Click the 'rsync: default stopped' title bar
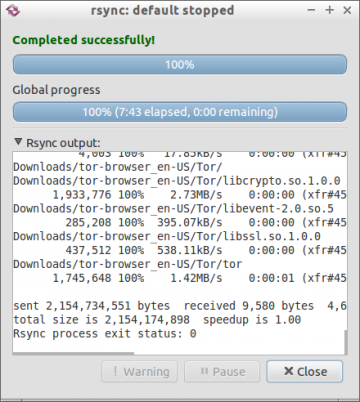Screen dimensions: 360x402 tap(162, 10)
